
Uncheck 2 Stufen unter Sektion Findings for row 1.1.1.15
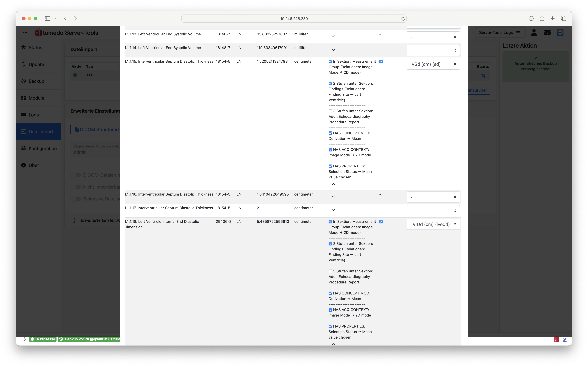(330, 84)
